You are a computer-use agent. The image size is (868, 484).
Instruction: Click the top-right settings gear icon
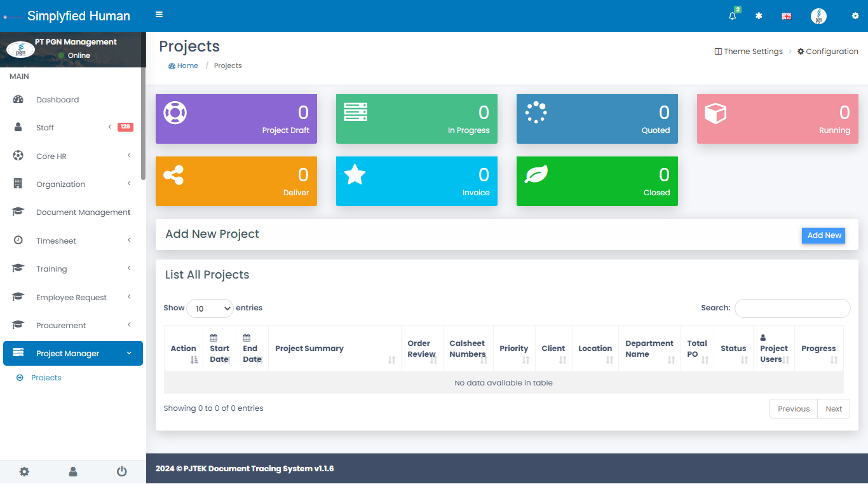click(855, 16)
